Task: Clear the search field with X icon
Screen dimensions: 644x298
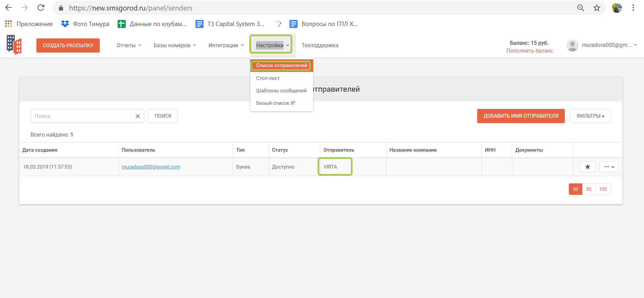Action: coord(137,116)
